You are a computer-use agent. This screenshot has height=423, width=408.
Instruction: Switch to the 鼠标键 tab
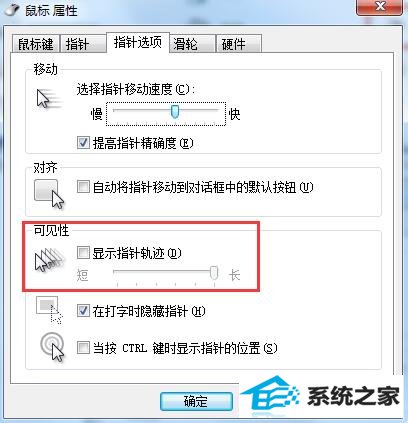click(x=36, y=44)
